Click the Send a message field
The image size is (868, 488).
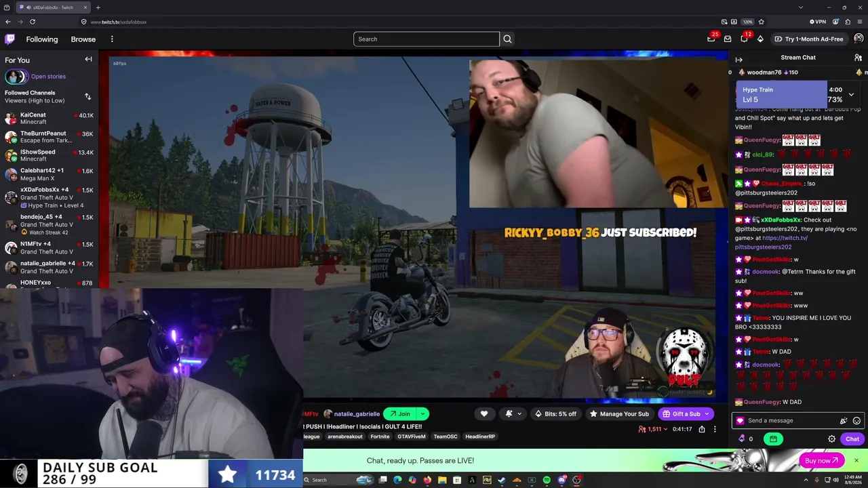click(789, 421)
